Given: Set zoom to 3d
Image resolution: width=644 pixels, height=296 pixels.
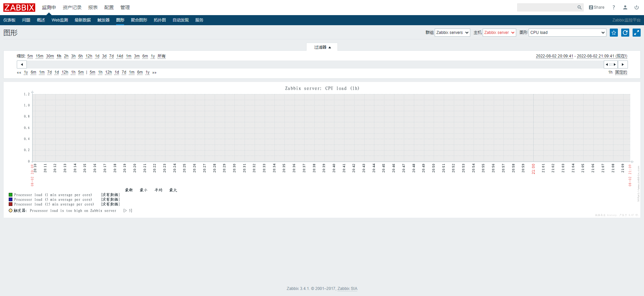Looking at the screenshot, I should tap(104, 56).
